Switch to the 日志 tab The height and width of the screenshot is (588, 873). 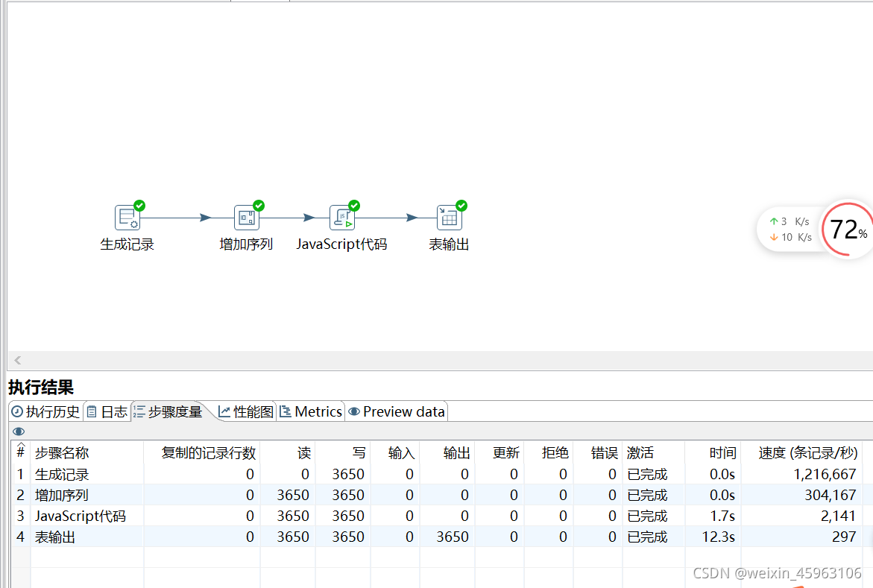tap(107, 411)
